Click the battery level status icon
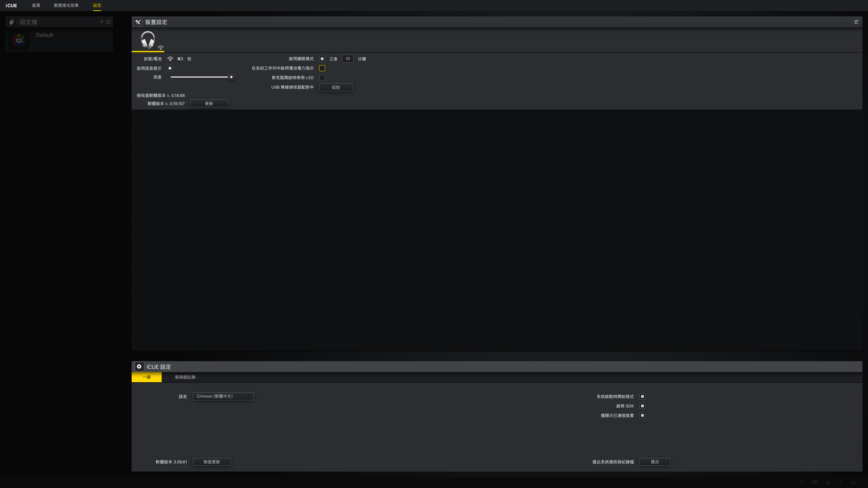This screenshot has width=868, height=488. coord(180,59)
